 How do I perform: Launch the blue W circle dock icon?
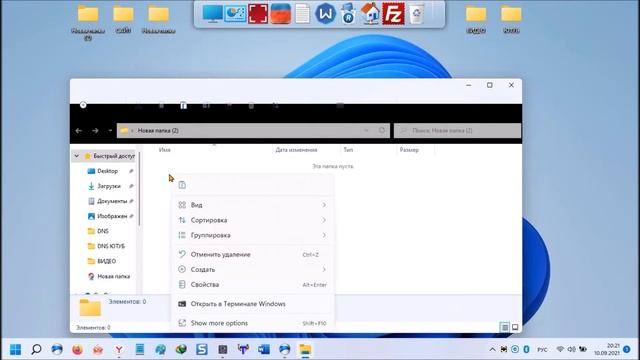pos(325,14)
